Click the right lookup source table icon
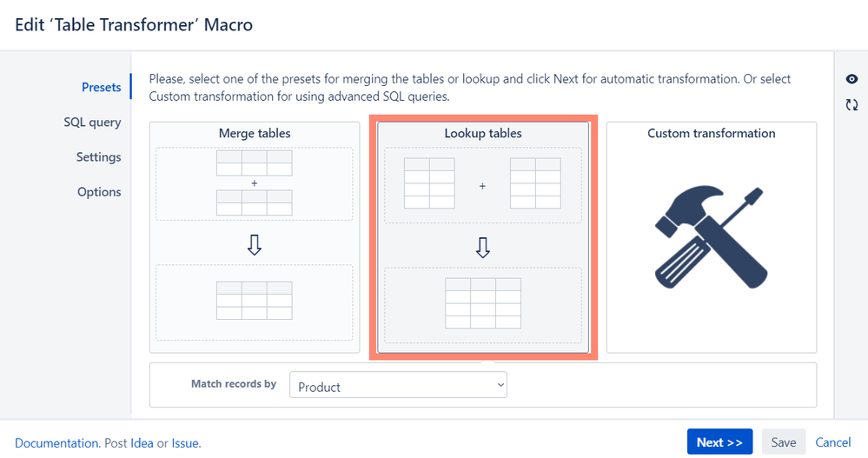Viewport: 868px width, 458px height. click(535, 183)
